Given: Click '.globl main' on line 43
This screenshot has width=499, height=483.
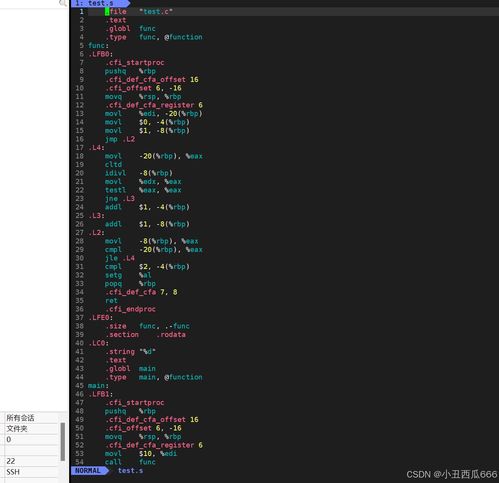Looking at the screenshot, I should click(x=130, y=369).
